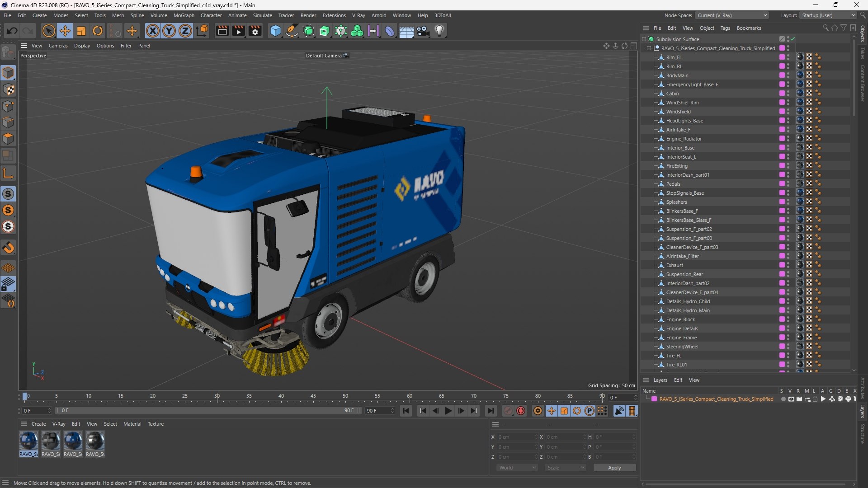Click the Floor/grid object icon
The width and height of the screenshot is (868, 488).
406,31
